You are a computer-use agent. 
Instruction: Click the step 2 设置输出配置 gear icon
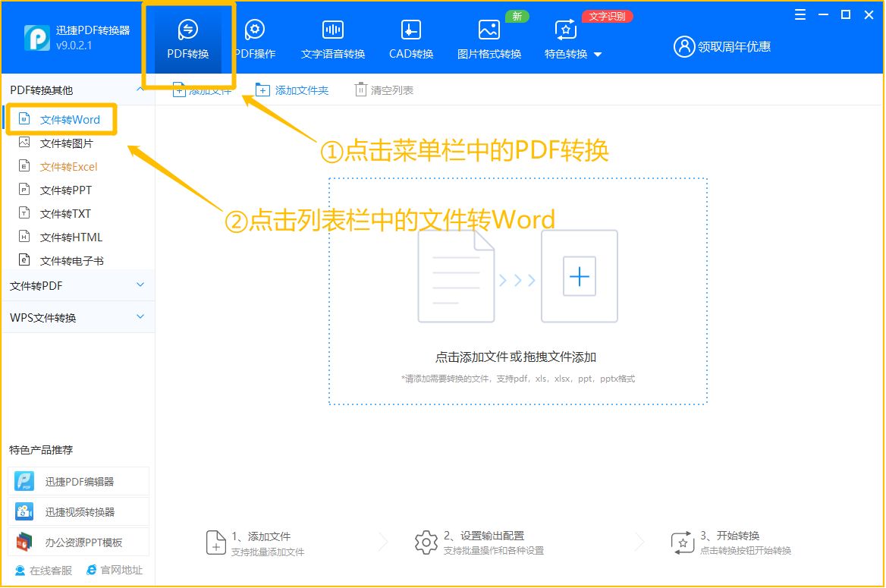(x=426, y=542)
